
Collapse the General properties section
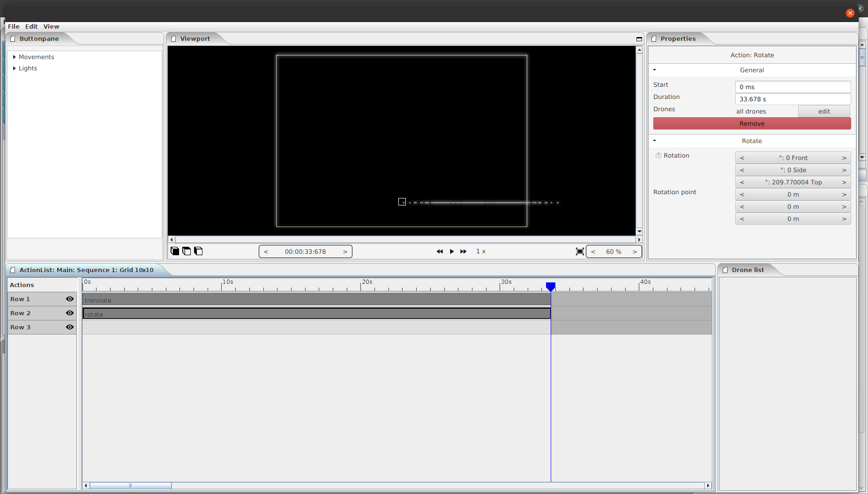(655, 70)
